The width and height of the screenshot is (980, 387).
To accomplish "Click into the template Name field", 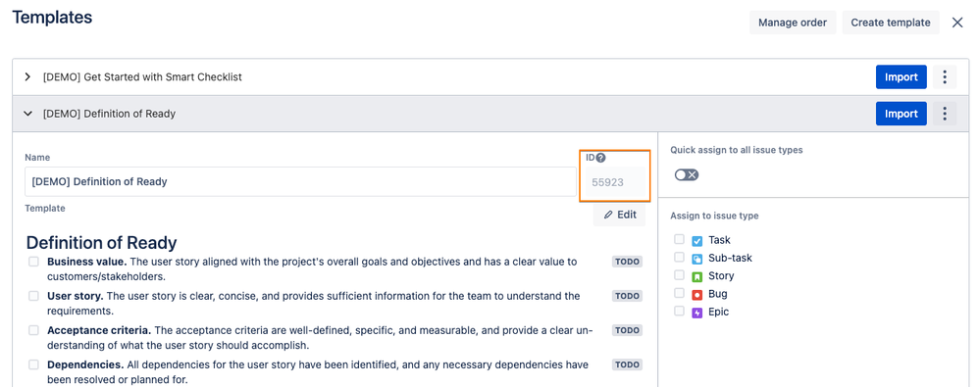I will click(x=300, y=181).
